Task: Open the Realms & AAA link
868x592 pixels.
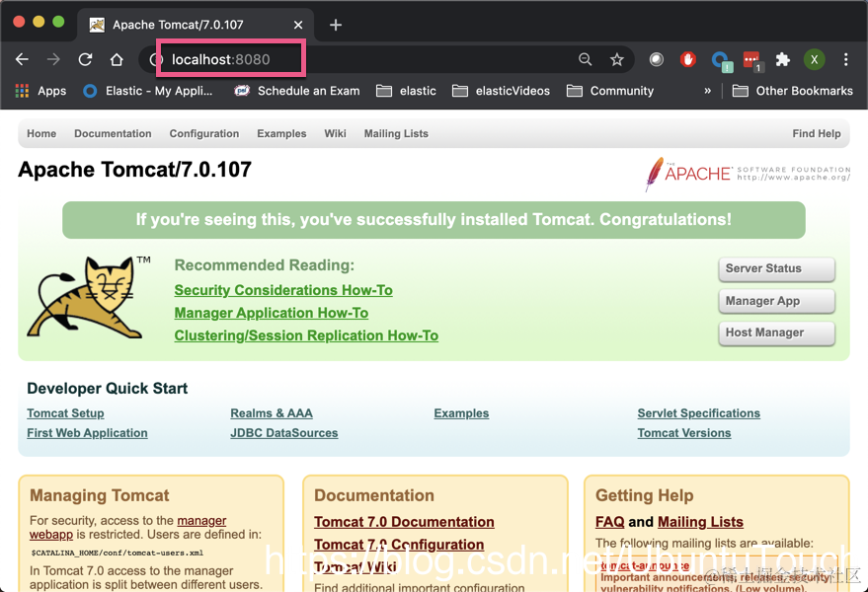Action: pos(272,413)
